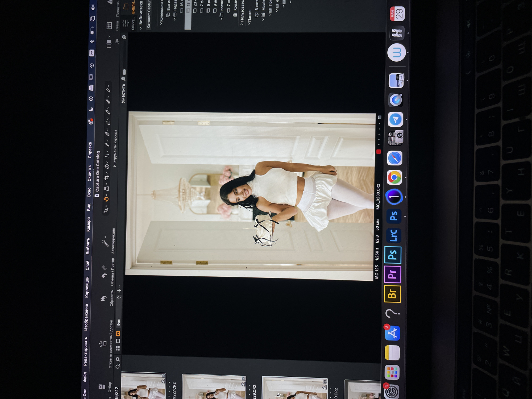Select the Rotate/Straighten tool
This screenshot has height=399, width=532.
click(x=107, y=167)
